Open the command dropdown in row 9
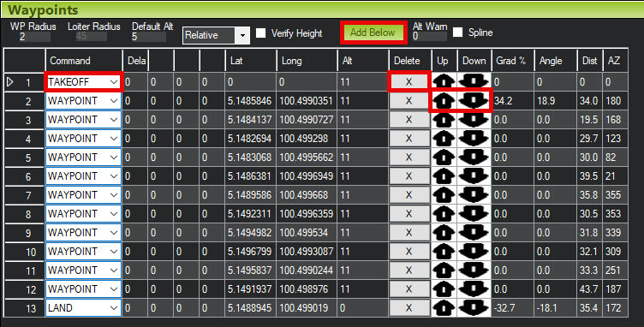The width and height of the screenshot is (644, 327). [114, 233]
